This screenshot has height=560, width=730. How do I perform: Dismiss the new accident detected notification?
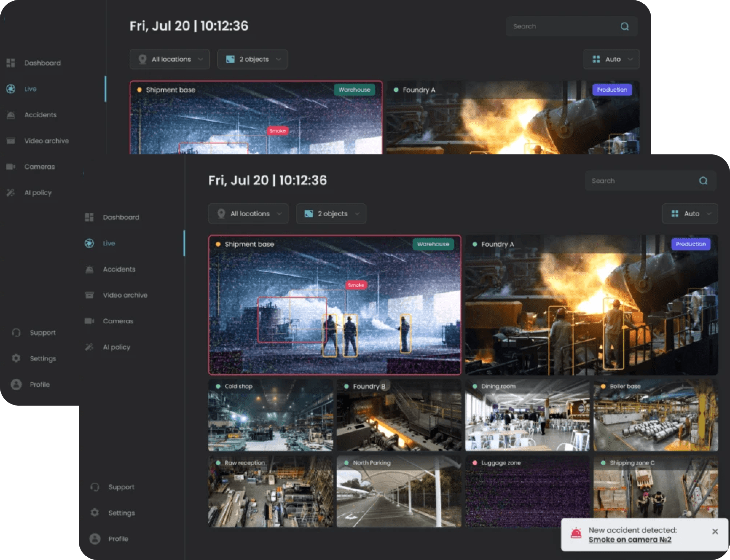715,532
